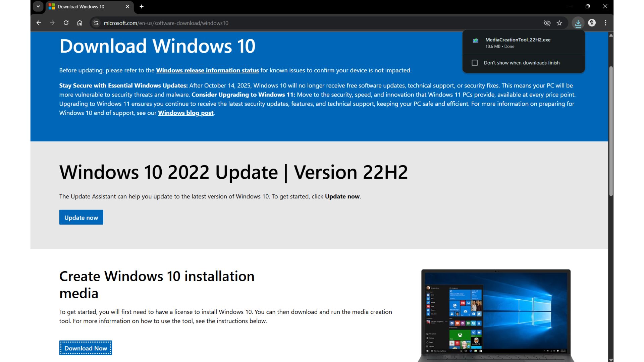Reload the current page

tap(66, 23)
